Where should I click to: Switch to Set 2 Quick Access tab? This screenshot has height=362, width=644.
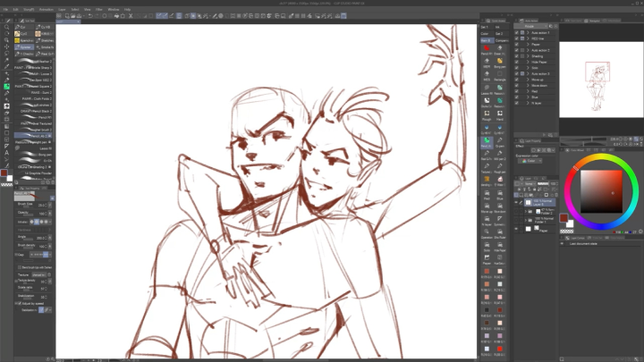tap(500, 34)
